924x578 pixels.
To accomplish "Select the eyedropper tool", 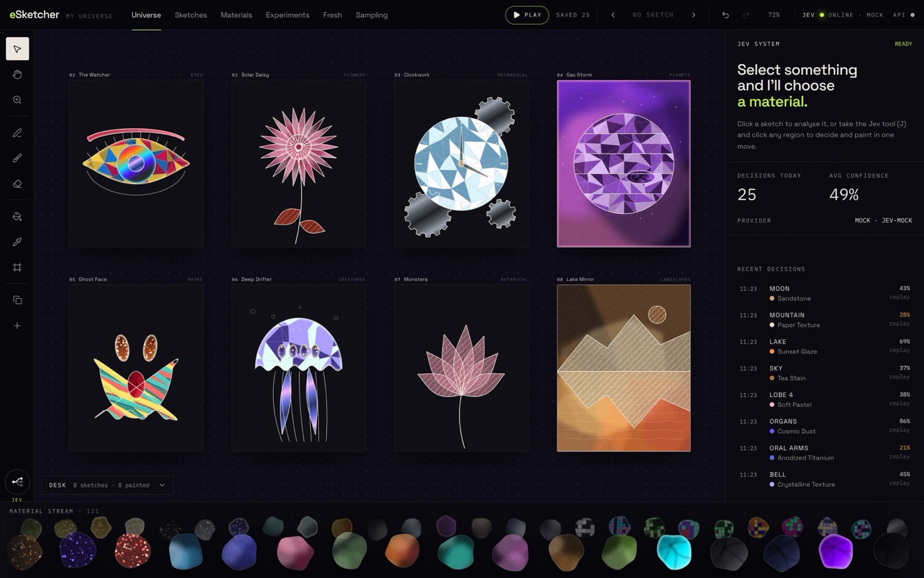I will (x=17, y=242).
